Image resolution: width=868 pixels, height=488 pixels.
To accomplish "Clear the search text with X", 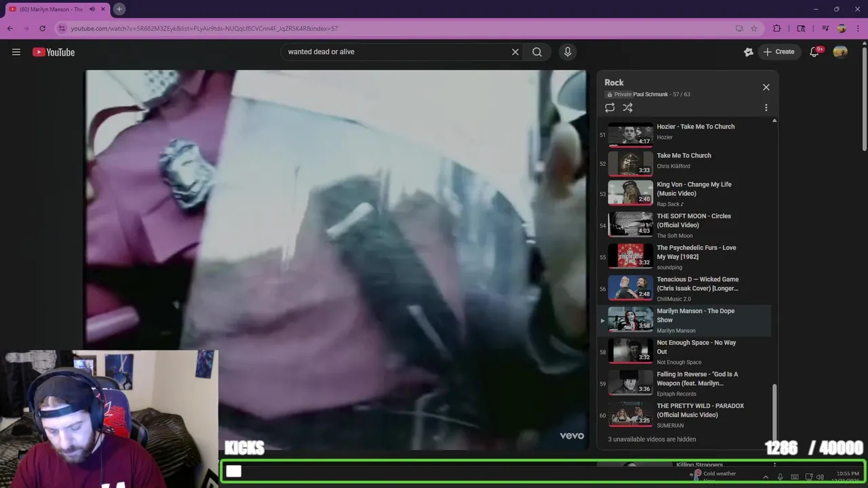I will coord(515,52).
